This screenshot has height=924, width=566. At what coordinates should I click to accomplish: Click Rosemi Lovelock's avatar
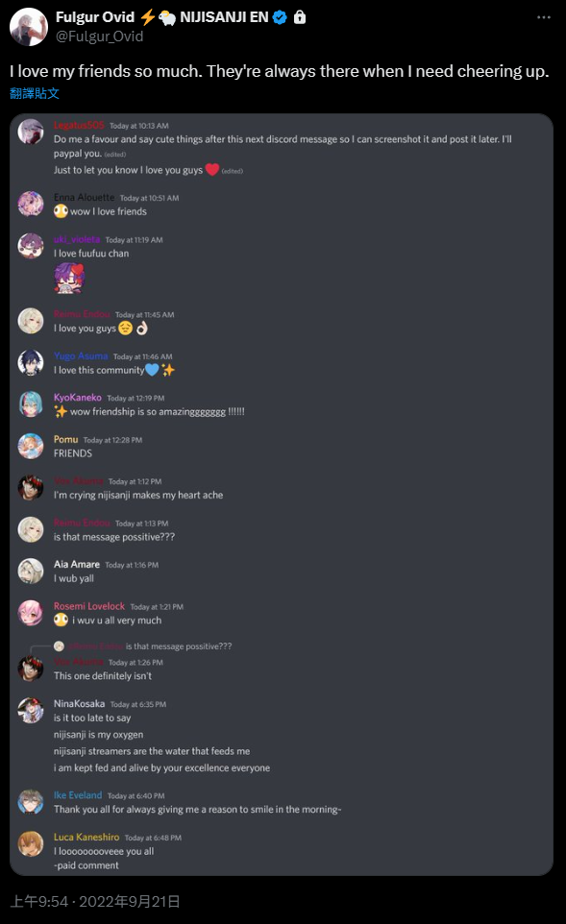pos(31,613)
